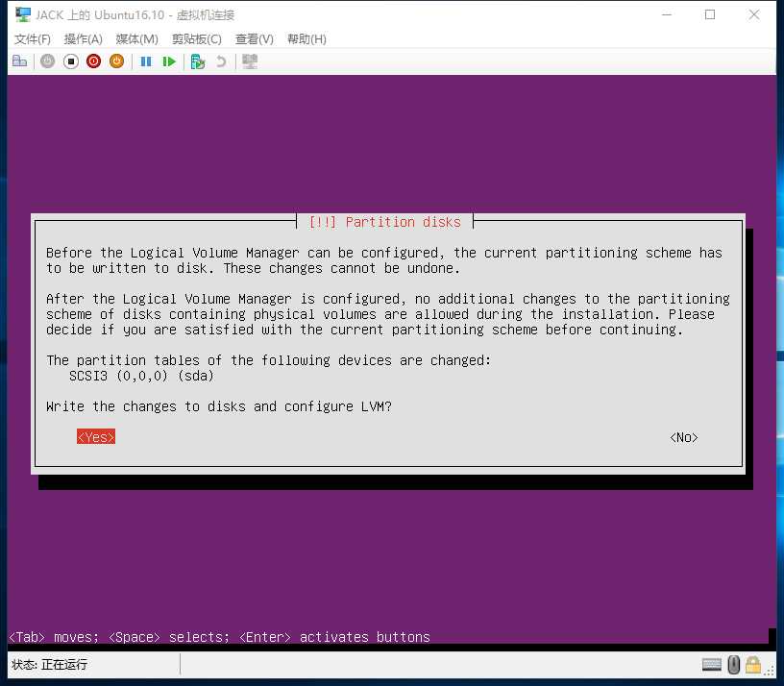Click the VM connection window title icon
784x686 pixels.
22,15
